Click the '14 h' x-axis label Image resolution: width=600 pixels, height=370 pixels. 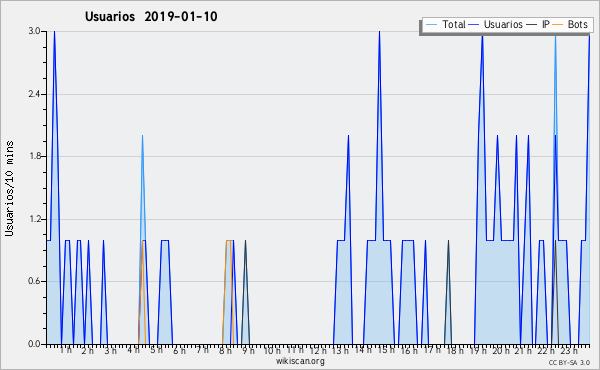pos(363,349)
